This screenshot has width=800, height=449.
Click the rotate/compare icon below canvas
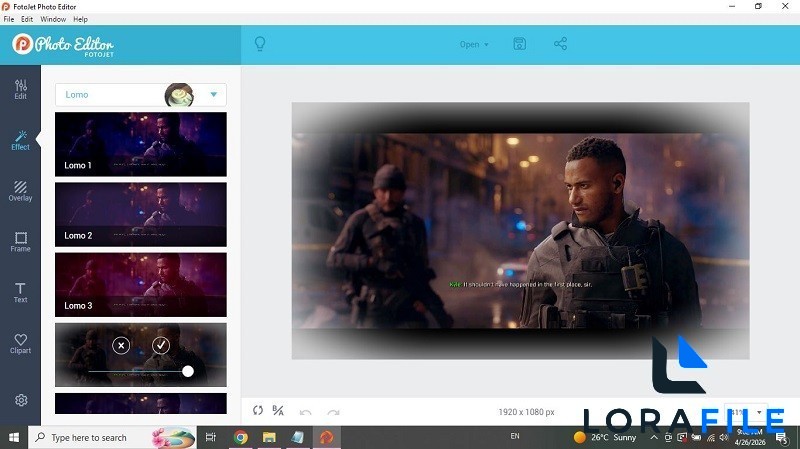pos(258,410)
